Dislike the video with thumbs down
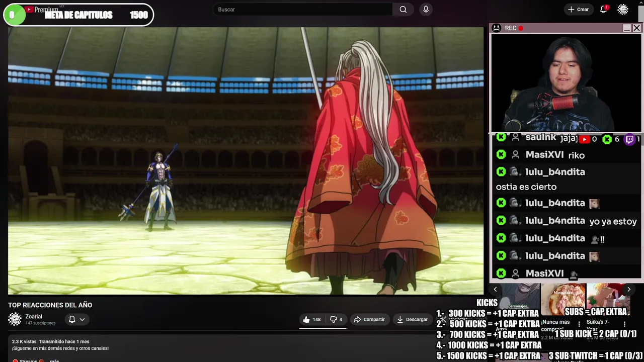 pos(336,319)
